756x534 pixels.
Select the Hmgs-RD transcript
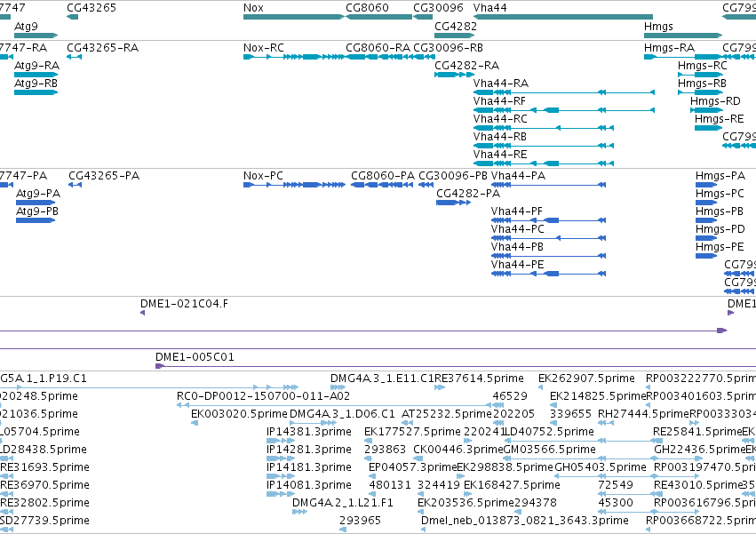click(707, 110)
